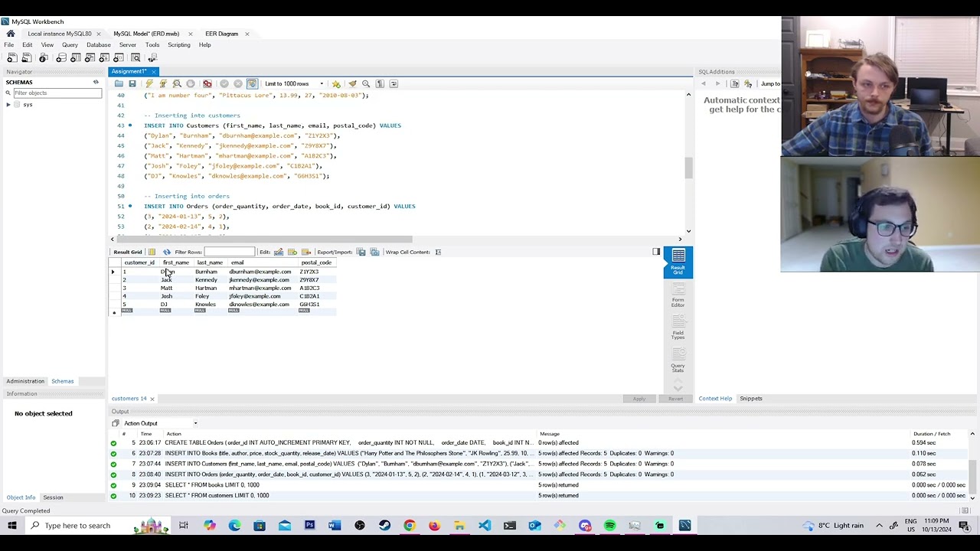Open the Database menu
Screen dimensions: 980x551
click(x=99, y=45)
